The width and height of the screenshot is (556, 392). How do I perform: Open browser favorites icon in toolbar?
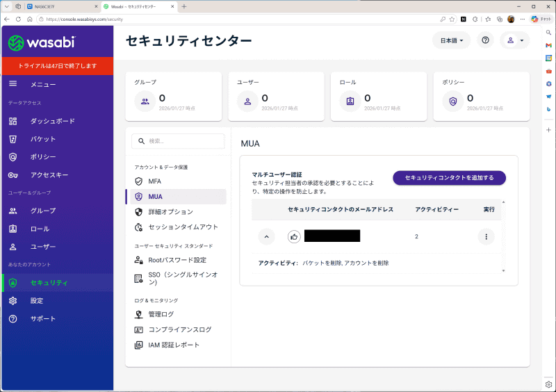(488, 19)
